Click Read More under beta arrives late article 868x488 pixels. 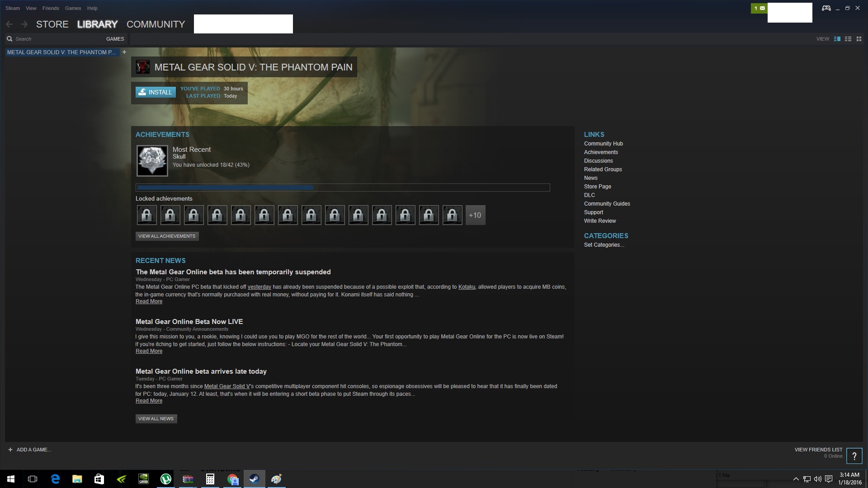(x=149, y=401)
